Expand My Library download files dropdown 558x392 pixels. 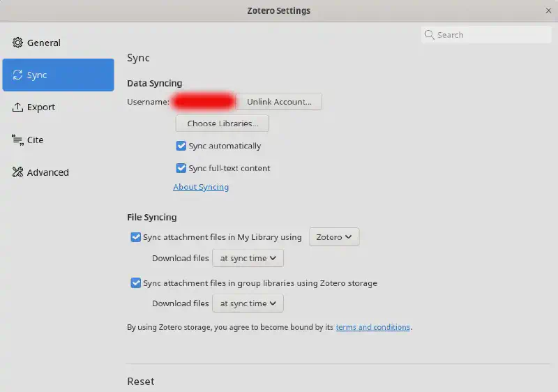(x=248, y=258)
